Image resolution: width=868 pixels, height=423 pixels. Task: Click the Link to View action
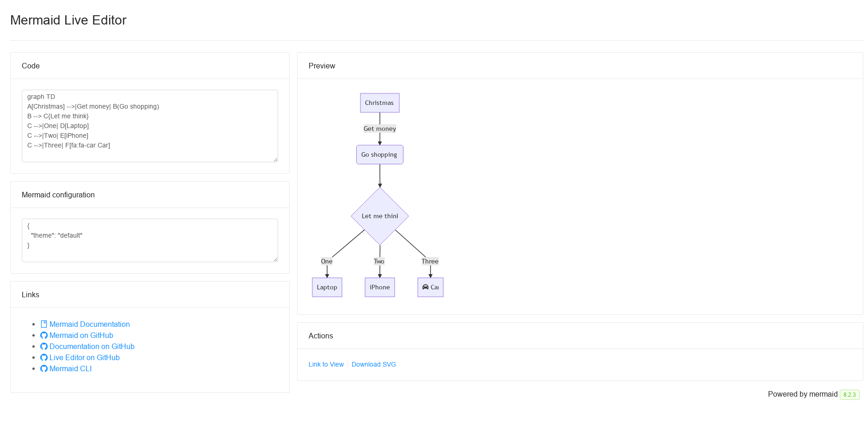click(x=326, y=364)
